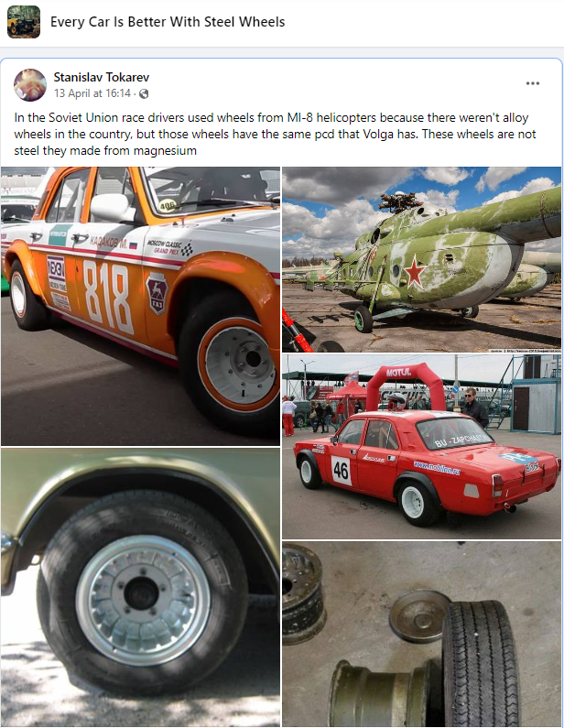Viewport: 564px width, 728px height.
Task: Click the globe public privacy icon
Action: click(144, 93)
